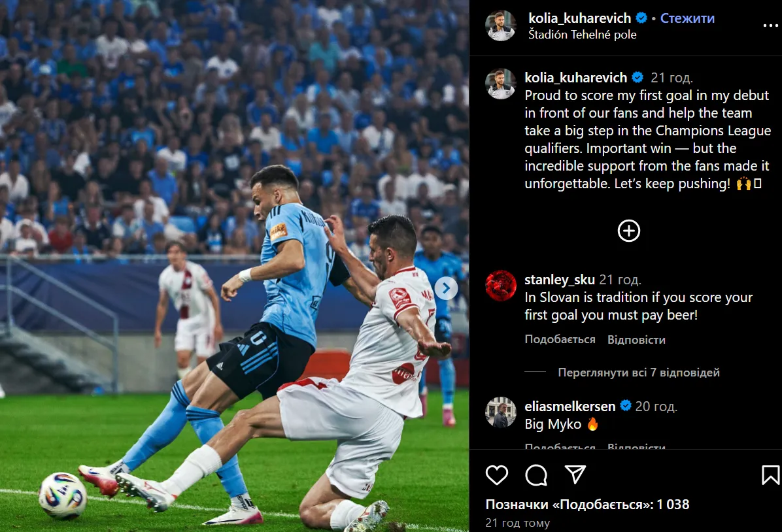
Task: Reply to stanley_sku's comment via Відповісти
Action: click(636, 340)
